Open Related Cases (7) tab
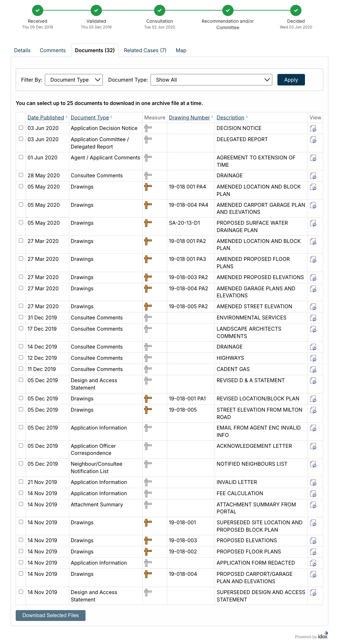The image size is (337, 644). (145, 50)
